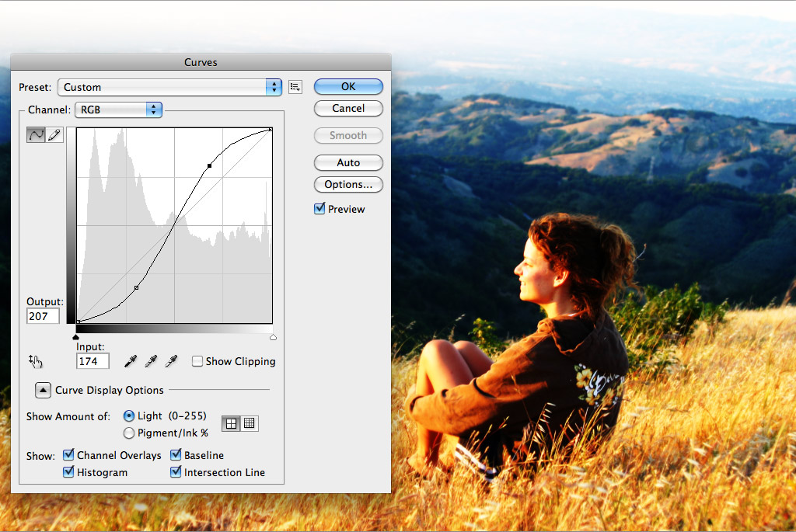The width and height of the screenshot is (796, 532).
Task: Click the Curves dialog title bar
Action: (201, 62)
